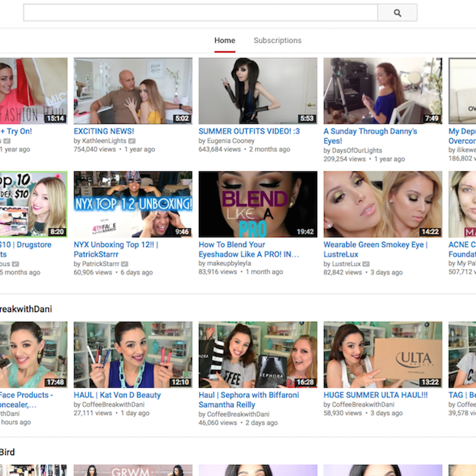Open the 16:28 Sephora haul thumbnail

point(258,354)
